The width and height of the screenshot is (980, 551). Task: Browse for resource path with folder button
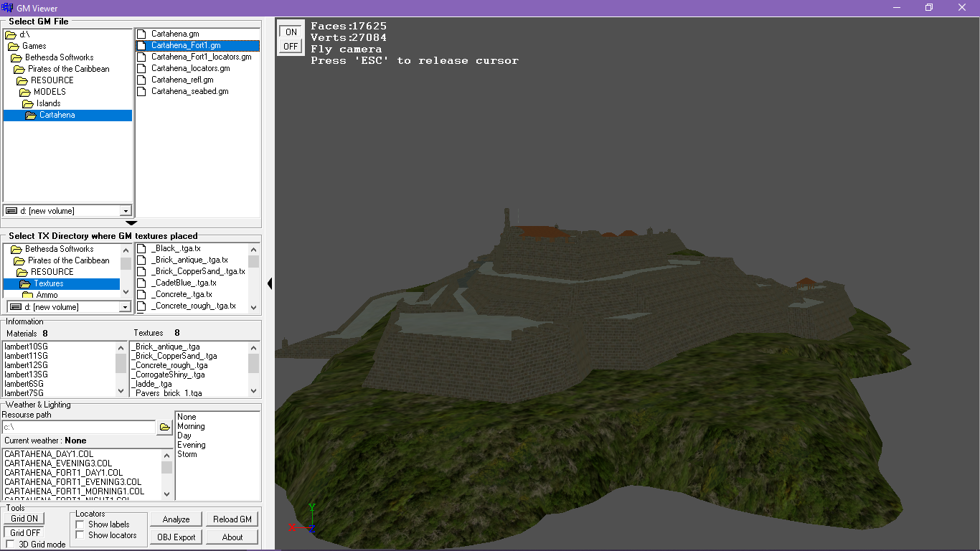click(x=165, y=428)
